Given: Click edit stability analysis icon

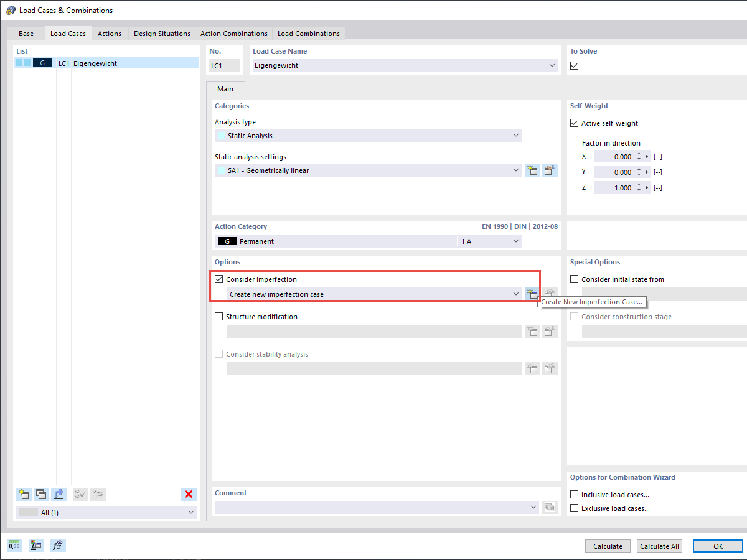Looking at the screenshot, I should 550,369.
